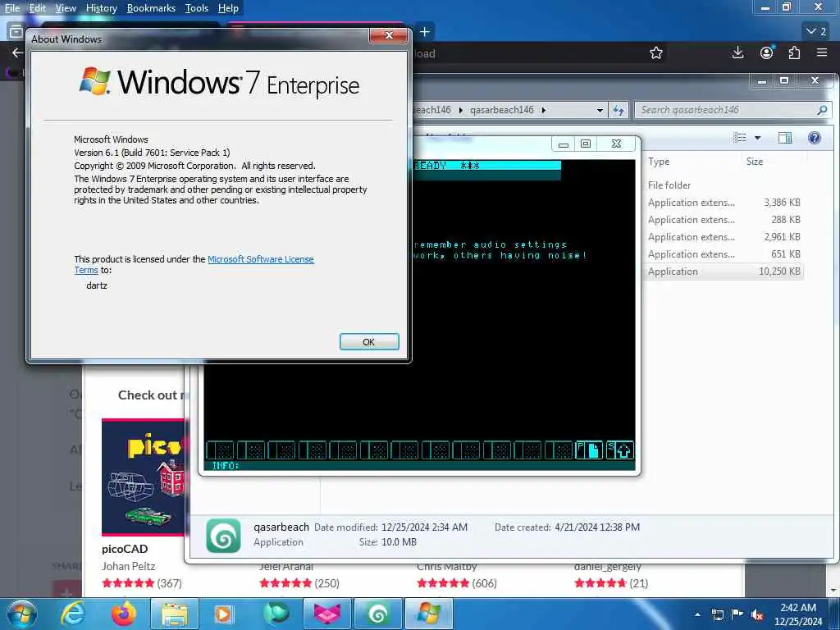
Task: Select the 288 KB Application extension row
Action: (724, 220)
